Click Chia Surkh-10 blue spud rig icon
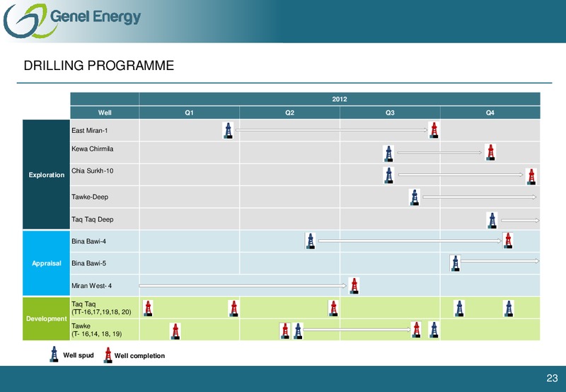Image resolution: width=566 pixels, height=392 pixels. click(388, 175)
